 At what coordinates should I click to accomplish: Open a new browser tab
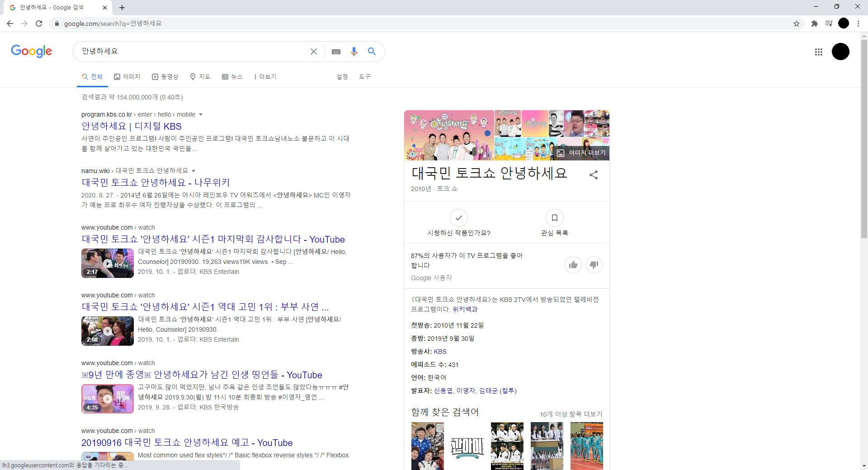pos(122,8)
